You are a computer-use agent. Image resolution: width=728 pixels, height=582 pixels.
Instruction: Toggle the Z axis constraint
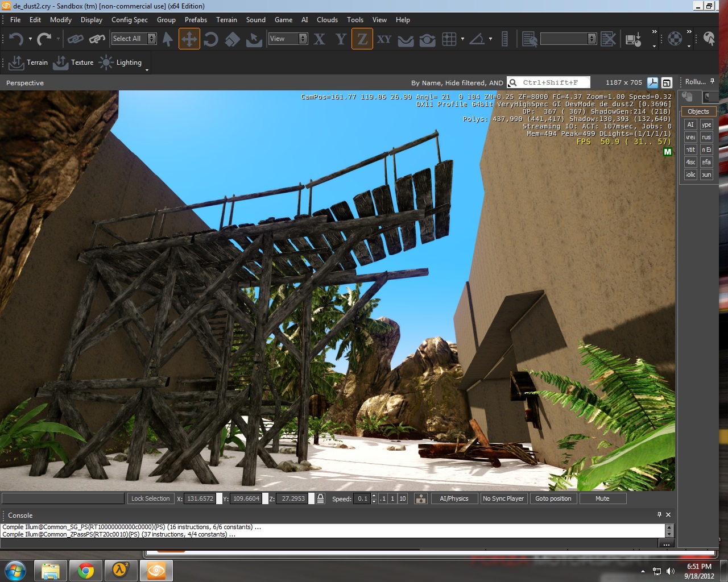click(x=362, y=39)
